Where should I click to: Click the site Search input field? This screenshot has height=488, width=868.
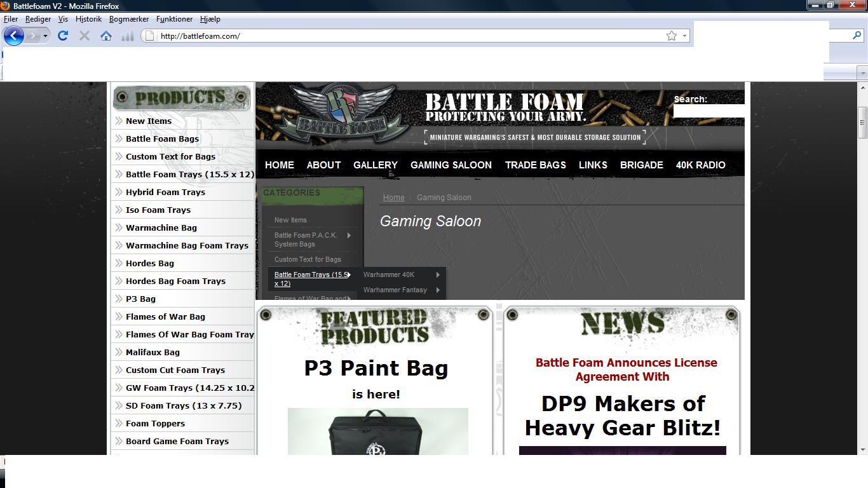point(709,111)
